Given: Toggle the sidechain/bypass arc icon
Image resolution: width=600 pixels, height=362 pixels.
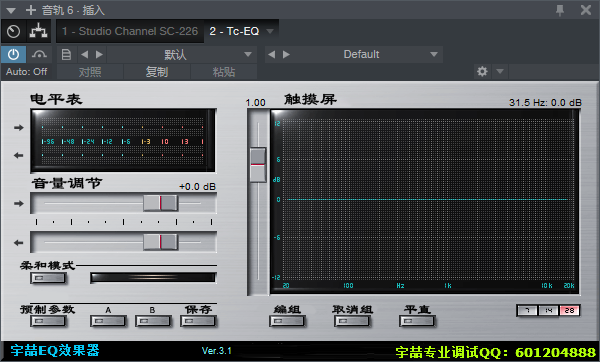Looking at the screenshot, I should coord(39,55).
